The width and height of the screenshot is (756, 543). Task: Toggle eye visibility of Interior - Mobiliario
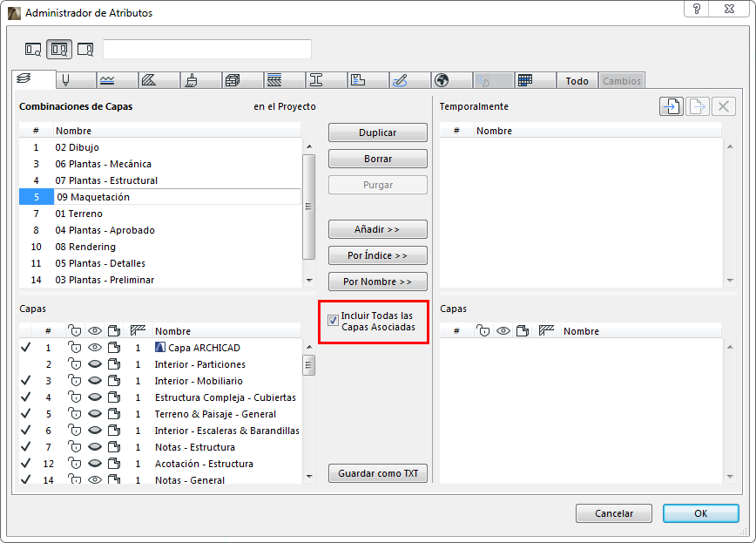point(95,381)
